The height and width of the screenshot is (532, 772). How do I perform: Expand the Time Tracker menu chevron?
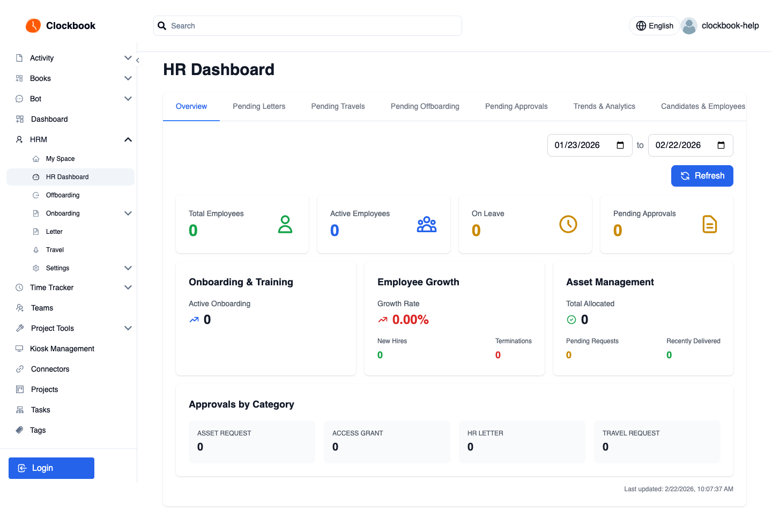pyautogui.click(x=128, y=287)
